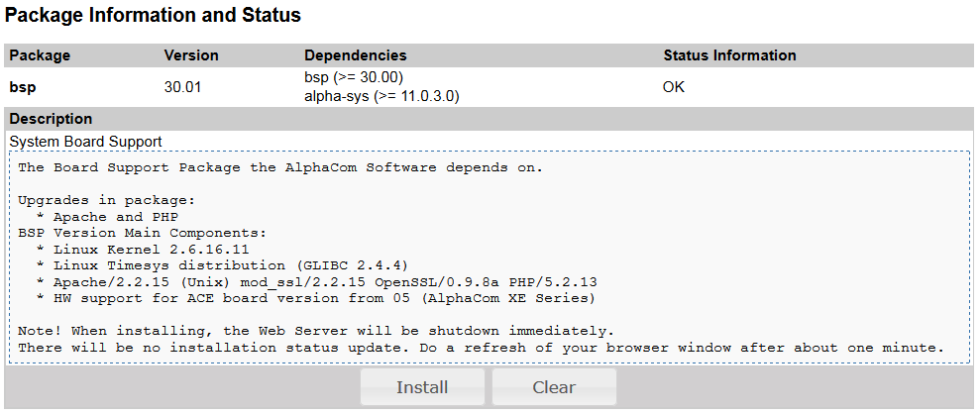This screenshot has height=414, width=980.
Task: Click the OK status value
Action: coord(674,87)
